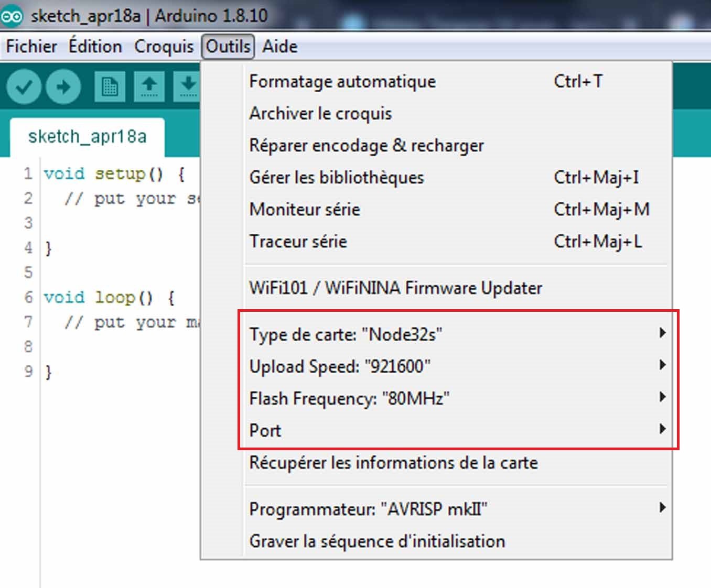Expand the Programmateur "AVRISP mkII" submenu
This screenshot has width=711, height=588.
point(458,509)
